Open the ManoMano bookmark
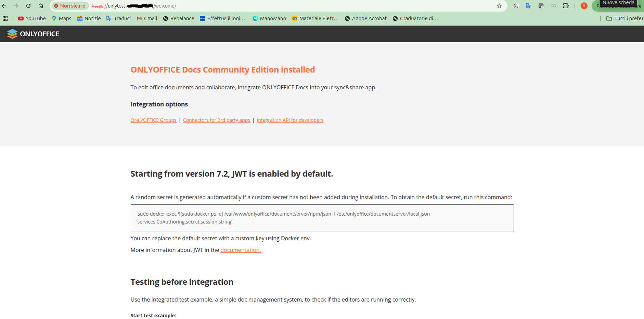644x319 pixels. coord(269,18)
